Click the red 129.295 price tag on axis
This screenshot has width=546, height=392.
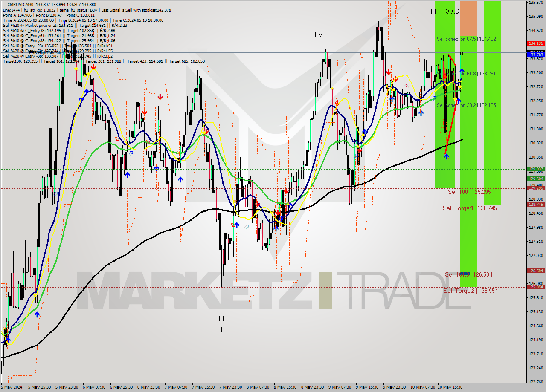[536, 188]
